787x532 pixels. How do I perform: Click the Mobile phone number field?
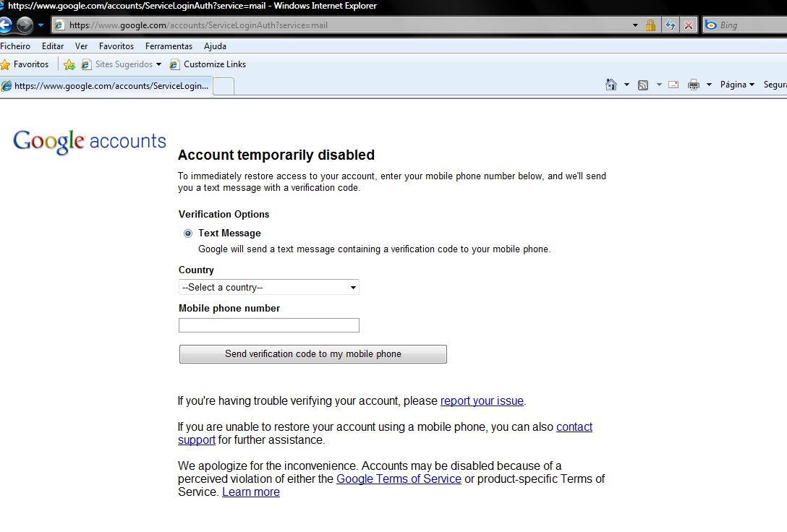coord(269,325)
